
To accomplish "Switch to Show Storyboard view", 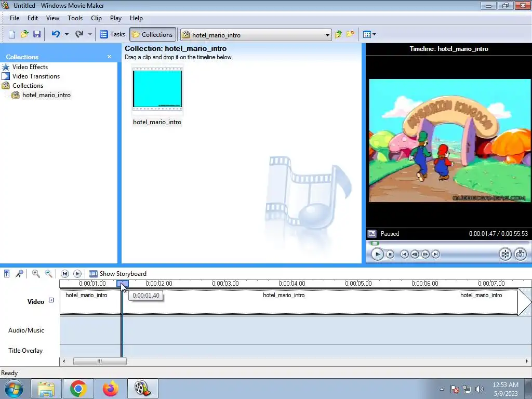I will tap(118, 273).
